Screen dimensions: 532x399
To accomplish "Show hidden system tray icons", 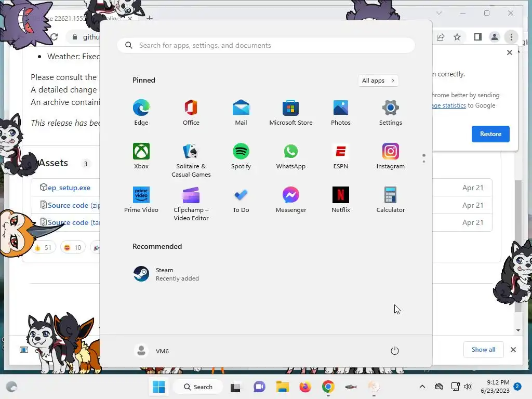I will [x=422, y=387].
